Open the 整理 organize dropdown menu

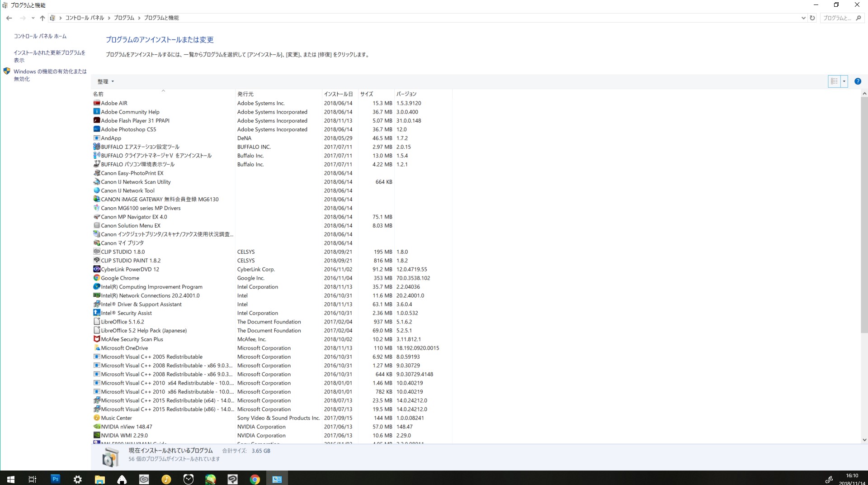(106, 82)
